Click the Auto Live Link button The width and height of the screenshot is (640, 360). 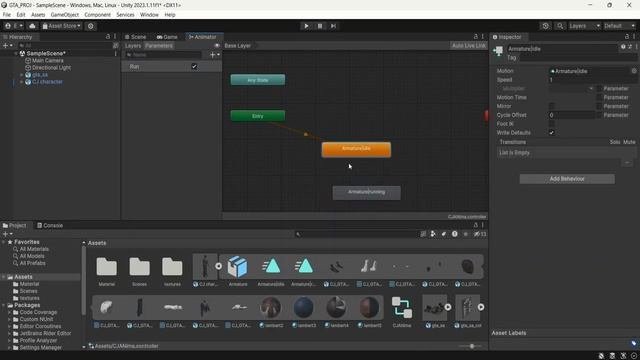[469, 46]
